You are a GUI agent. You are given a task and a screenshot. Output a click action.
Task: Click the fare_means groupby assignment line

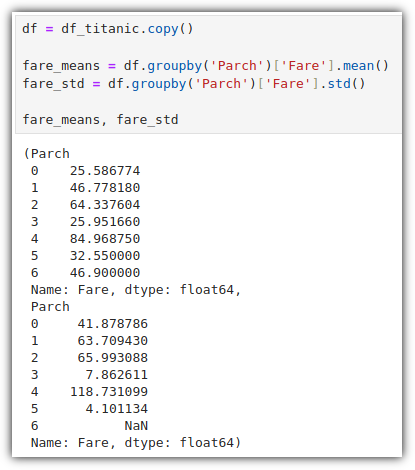pyautogui.click(x=206, y=66)
